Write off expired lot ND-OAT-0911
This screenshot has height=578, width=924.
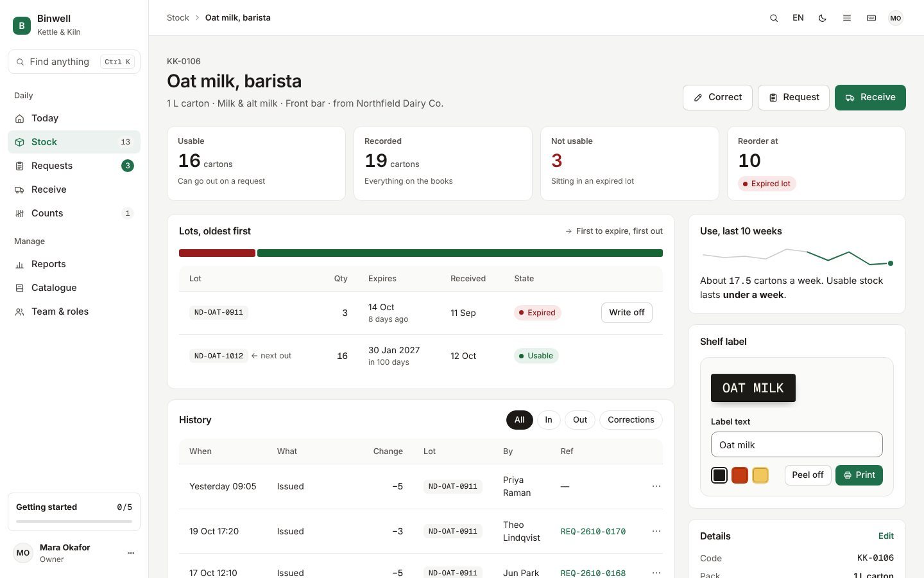[626, 313]
